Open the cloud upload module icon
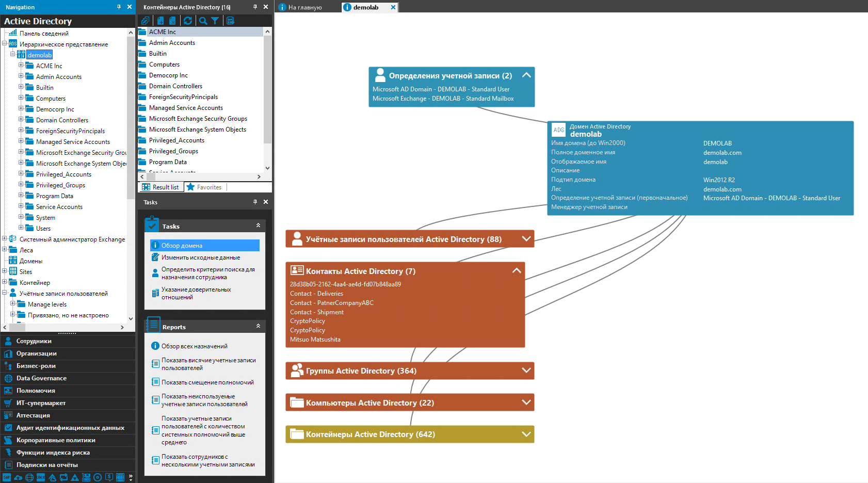The width and height of the screenshot is (868, 483). coord(18,477)
